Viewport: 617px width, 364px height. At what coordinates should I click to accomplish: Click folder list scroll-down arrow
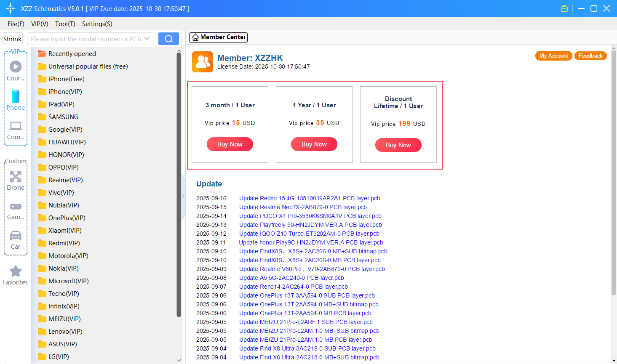point(179,360)
